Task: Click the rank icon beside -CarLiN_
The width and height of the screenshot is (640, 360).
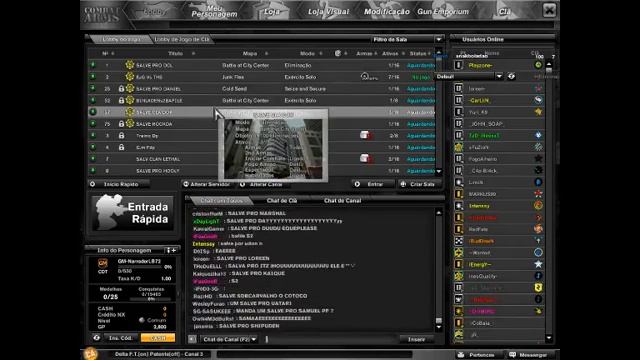Action: coord(459,100)
